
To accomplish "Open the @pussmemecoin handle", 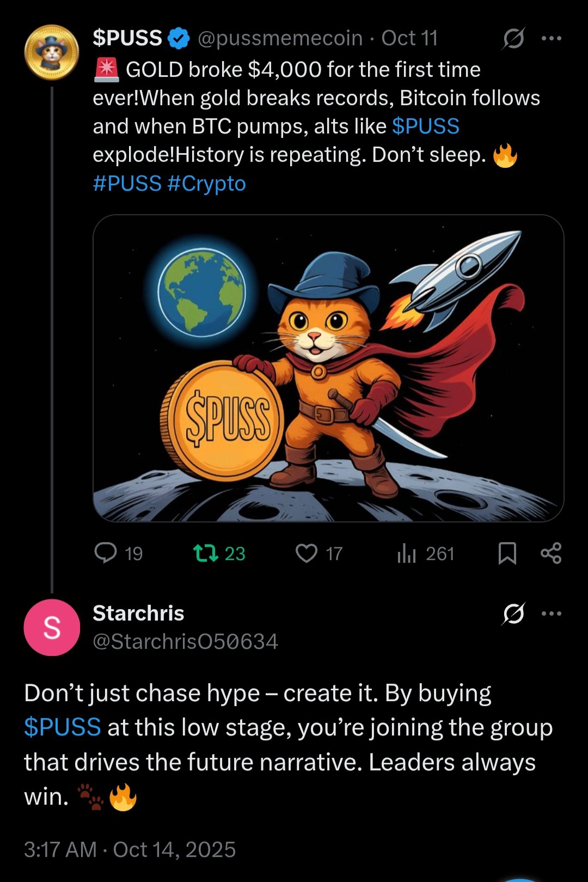I will tap(280, 38).
